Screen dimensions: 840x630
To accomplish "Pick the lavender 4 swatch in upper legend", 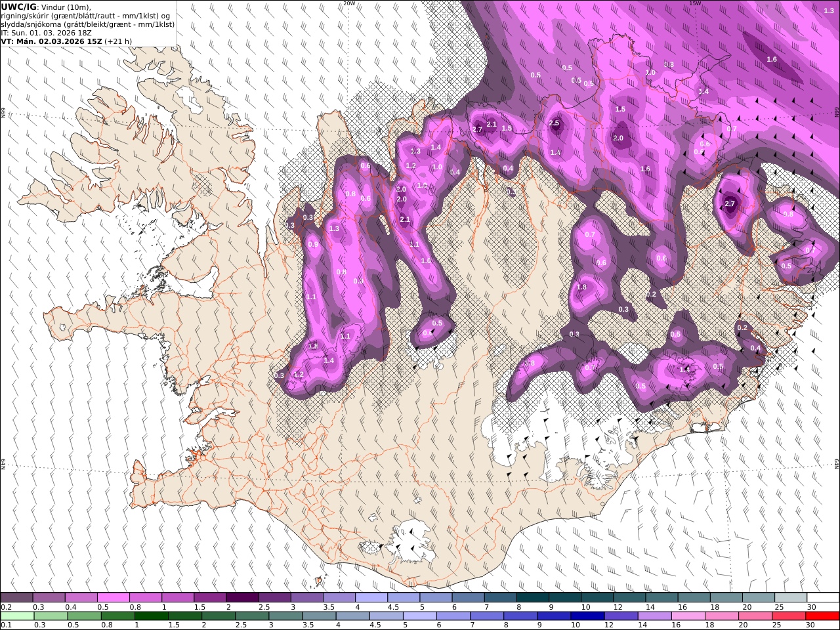I will [371, 597].
